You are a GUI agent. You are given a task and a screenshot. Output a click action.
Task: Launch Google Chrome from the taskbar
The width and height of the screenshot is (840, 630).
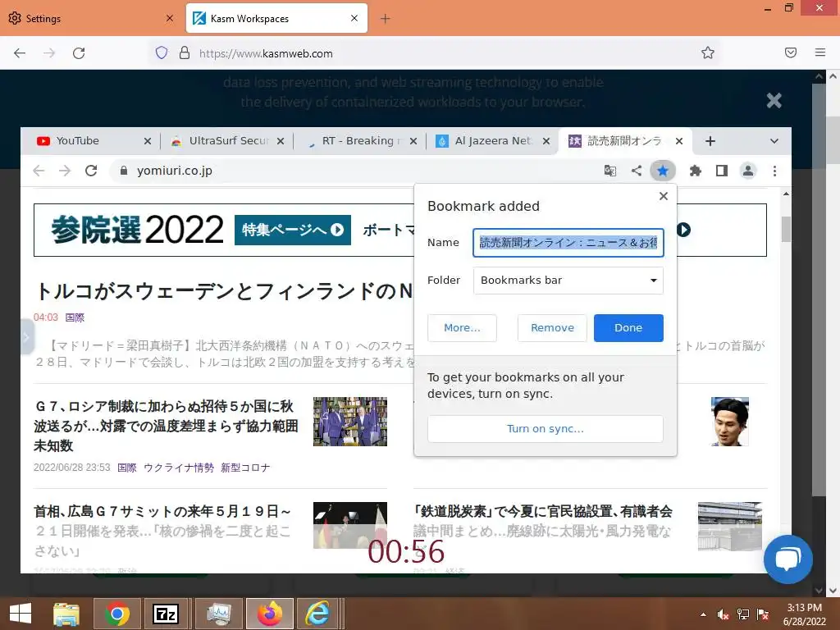(116, 614)
